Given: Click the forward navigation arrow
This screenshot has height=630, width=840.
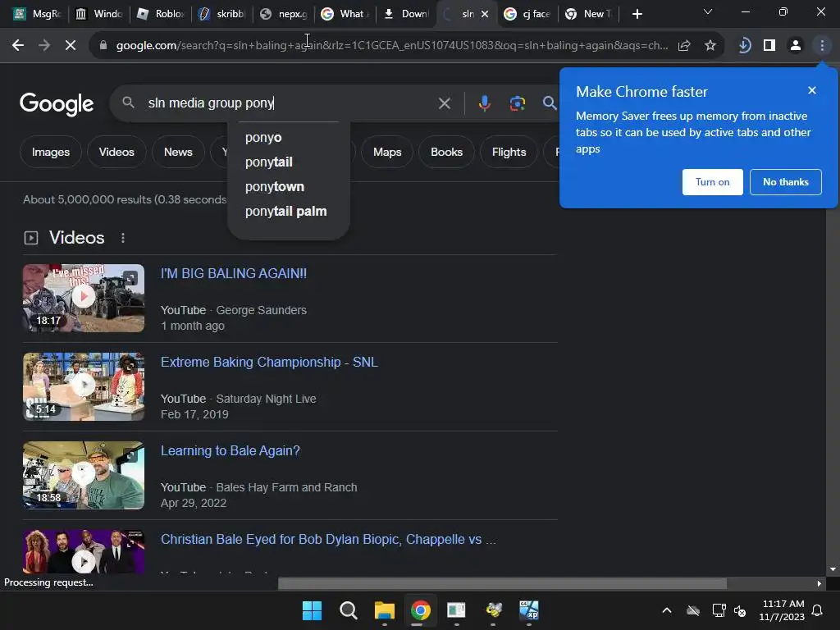Looking at the screenshot, I should point(44,46).
